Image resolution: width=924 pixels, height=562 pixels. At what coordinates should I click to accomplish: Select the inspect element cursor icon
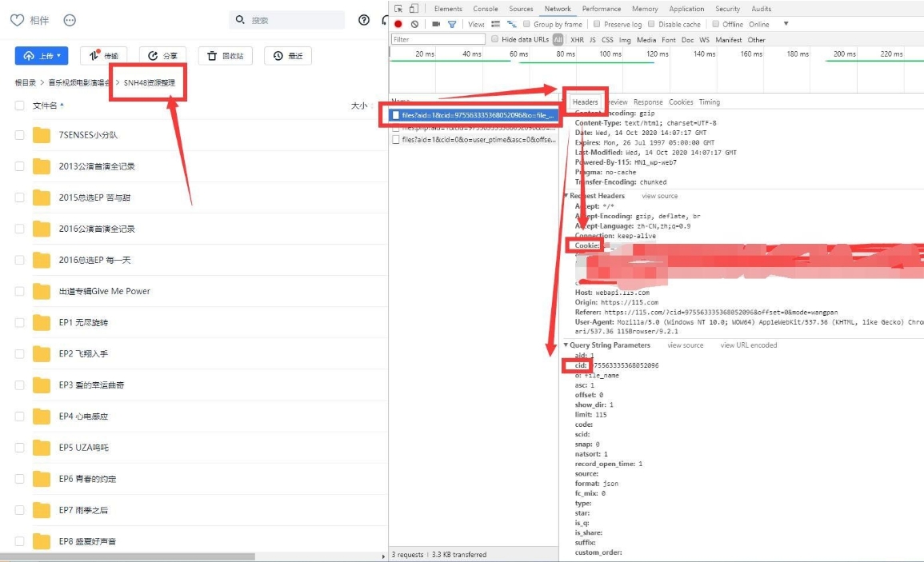(398, 9)
